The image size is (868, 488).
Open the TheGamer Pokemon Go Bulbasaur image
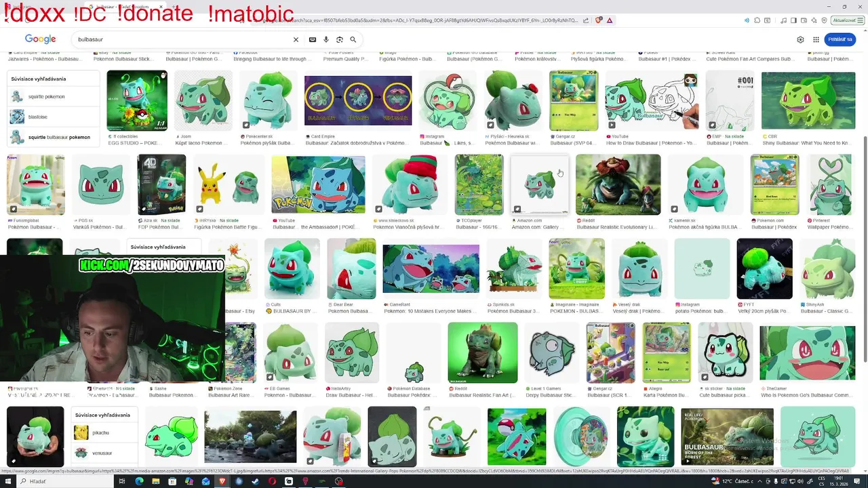pyautogui.click(x=808, y=352)
